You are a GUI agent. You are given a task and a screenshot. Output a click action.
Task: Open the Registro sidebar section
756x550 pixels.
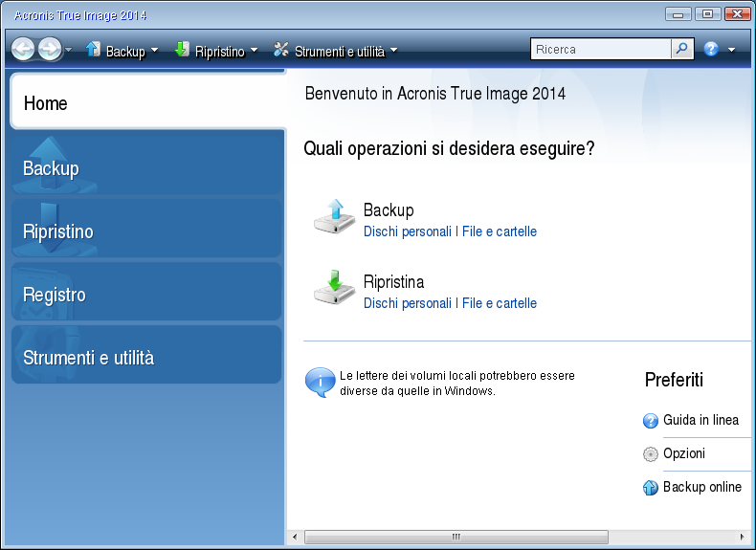tap(146, 292)
